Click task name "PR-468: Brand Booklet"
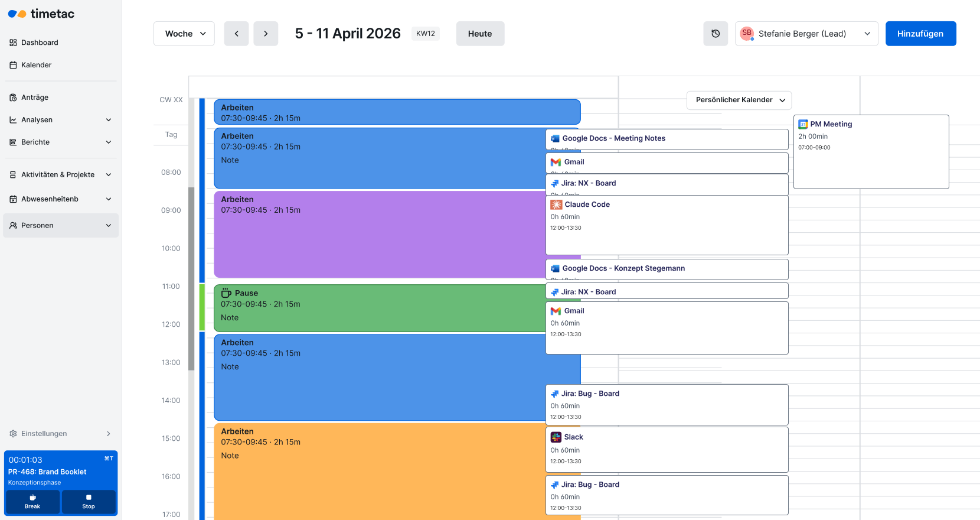The height and width of the screenshot is (520, 980). (x=47, y=472)
